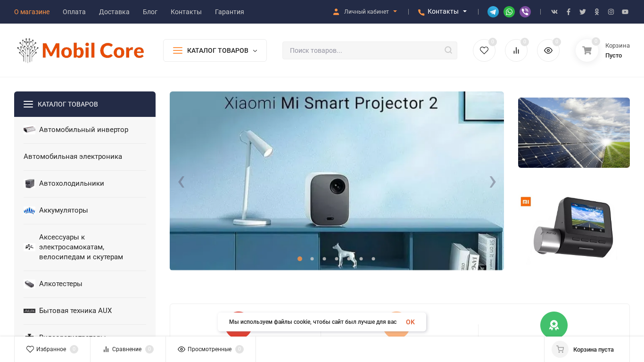Select the last slider dot
Screen dimensions: 644x362
(373, 258)
